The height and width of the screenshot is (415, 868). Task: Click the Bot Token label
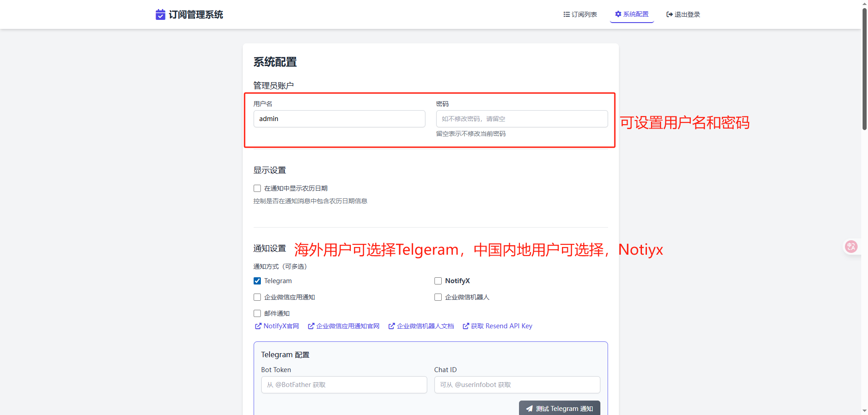276,370
